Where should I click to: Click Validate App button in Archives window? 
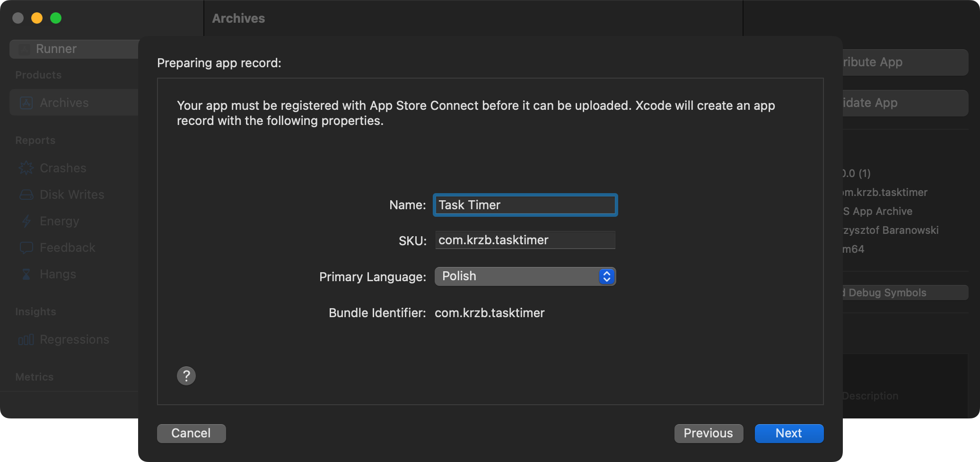(x=905, y=103)
